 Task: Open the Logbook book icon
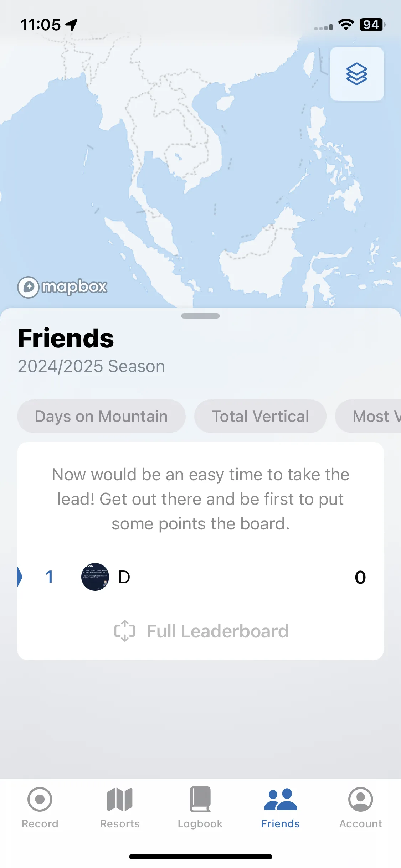(x=200, y=799)
